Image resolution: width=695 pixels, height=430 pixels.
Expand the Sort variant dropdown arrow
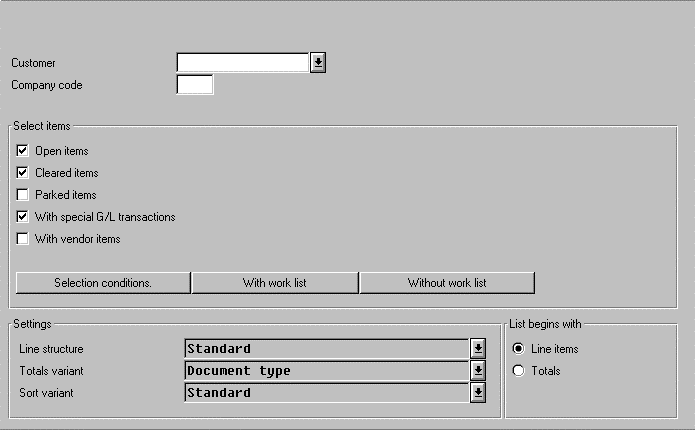click(478, 393)
